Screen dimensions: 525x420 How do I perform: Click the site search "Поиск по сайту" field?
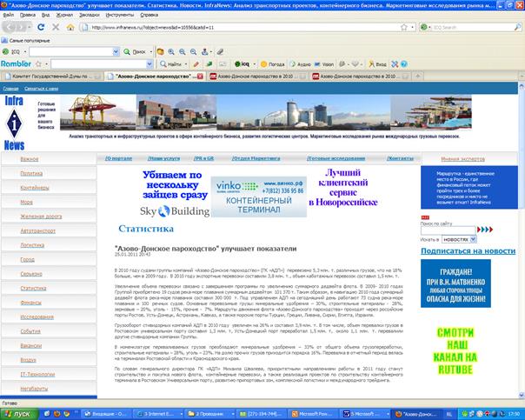click(x=448, y=230)
